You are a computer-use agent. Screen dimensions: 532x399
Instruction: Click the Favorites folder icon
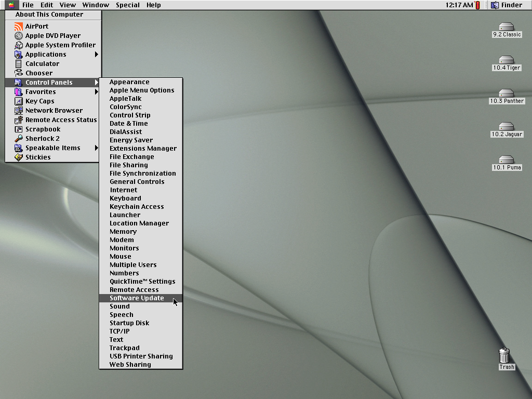point(18,91)
